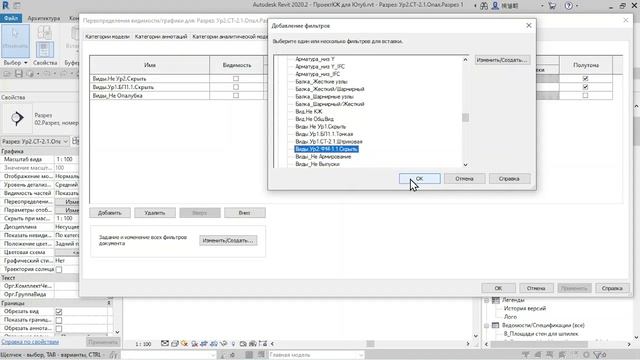Toggle the Обрезать аннота... checkbox
This screenshot has height=360, width=640.
[x=59, y=329]
